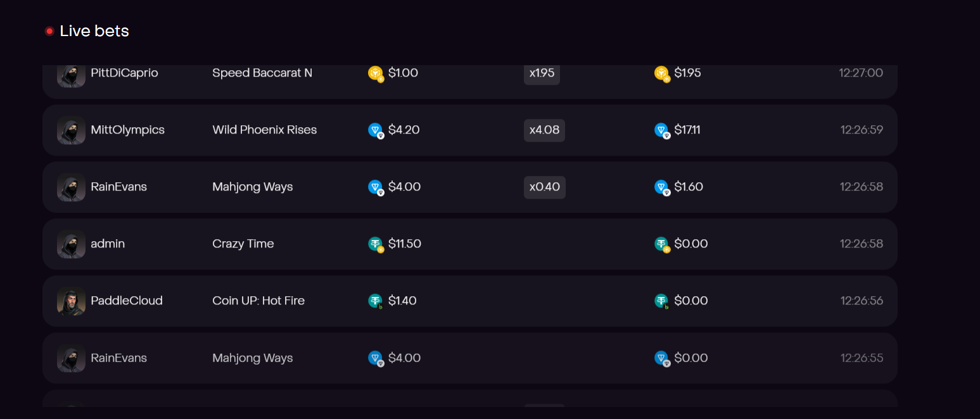
Task: Click PaddleCloud's bearded avatar icon
Action: coord(71,301)
